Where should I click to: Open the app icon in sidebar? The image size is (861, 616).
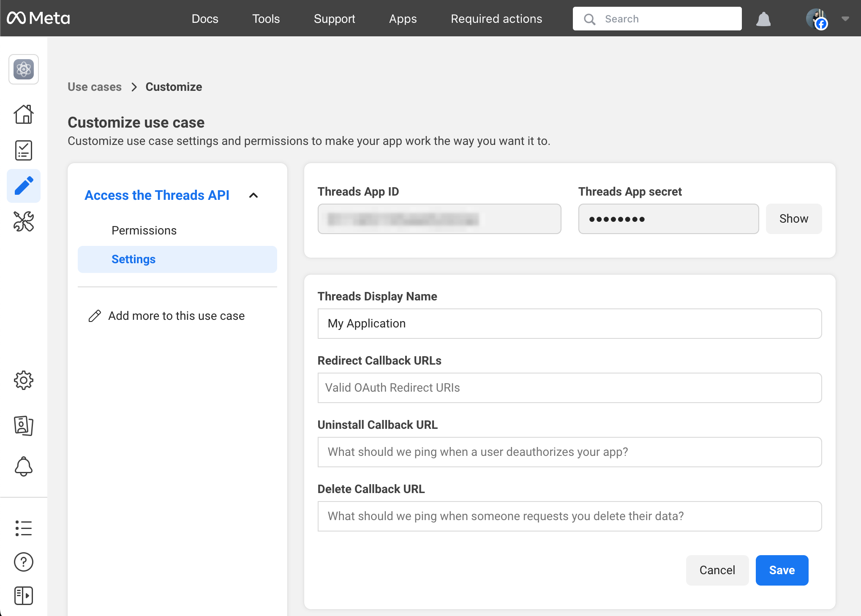point(24,69)
